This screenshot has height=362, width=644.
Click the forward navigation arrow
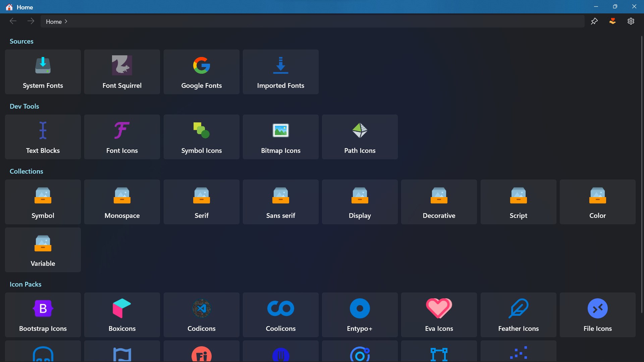[x=31, y=21]
